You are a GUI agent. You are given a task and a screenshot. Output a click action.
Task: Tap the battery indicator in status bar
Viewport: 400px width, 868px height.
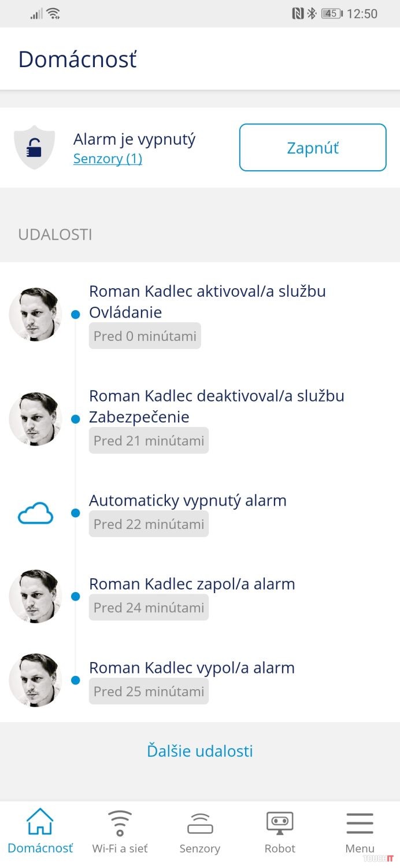pyautogui.click(x=332, y=13)
